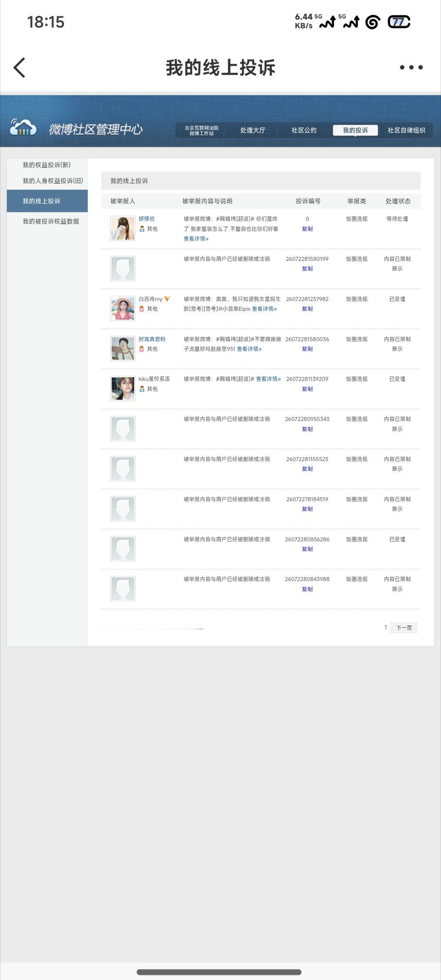Open avatar of 肘窝真爱粉
This screenshot has width=441, height=980.
point(123,348)
